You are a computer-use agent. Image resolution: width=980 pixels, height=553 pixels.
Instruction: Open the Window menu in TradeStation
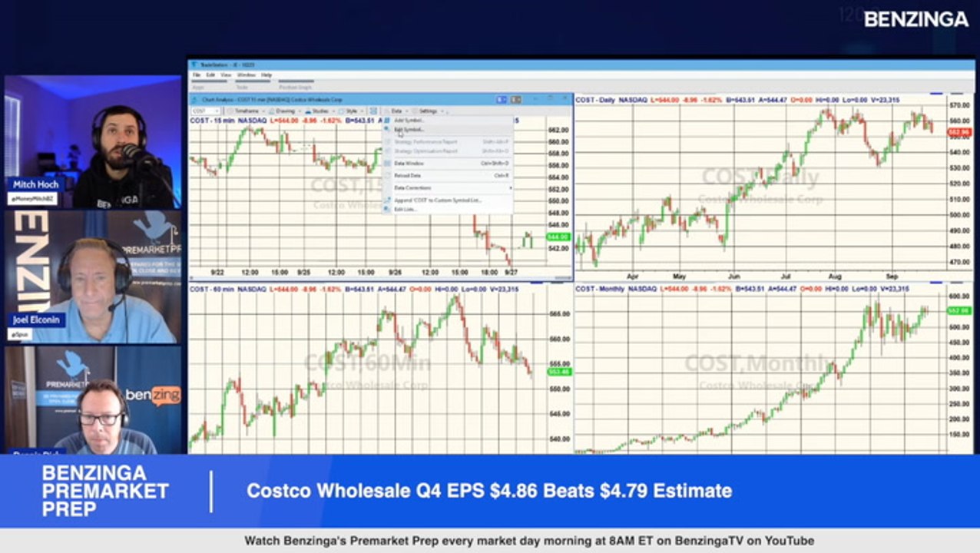coord(246,75)
